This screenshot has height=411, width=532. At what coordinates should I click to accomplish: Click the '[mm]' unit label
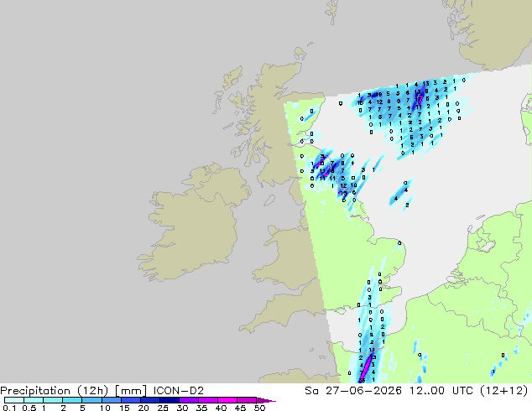pyautogui.click(x=131, y=391)
